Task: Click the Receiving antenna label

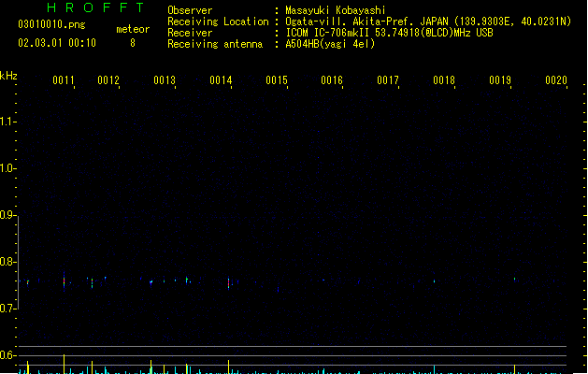Action: (x=215, y=44)
